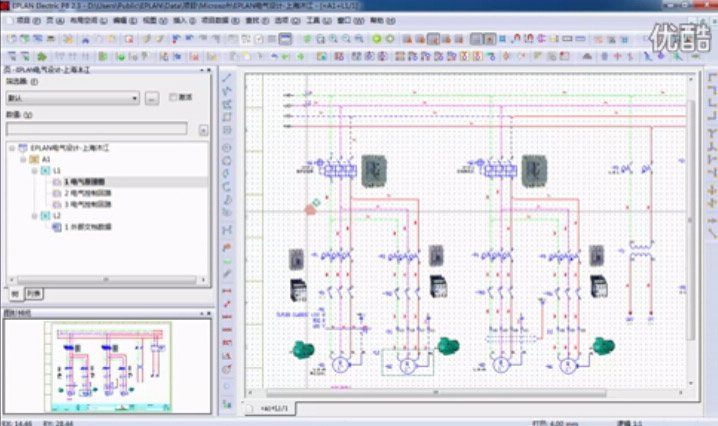Screen dimensions: 718x426
Task: Click the red Delete icon
Action: (x=129, y=39)
